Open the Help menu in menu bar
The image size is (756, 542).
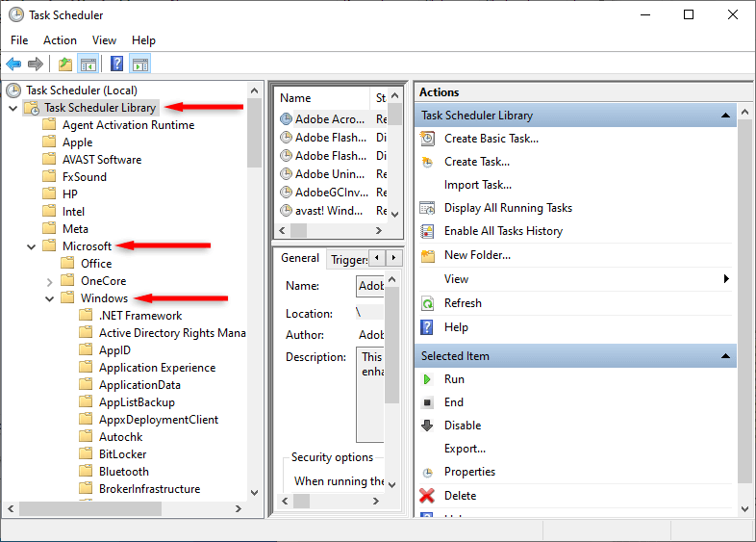143,40
